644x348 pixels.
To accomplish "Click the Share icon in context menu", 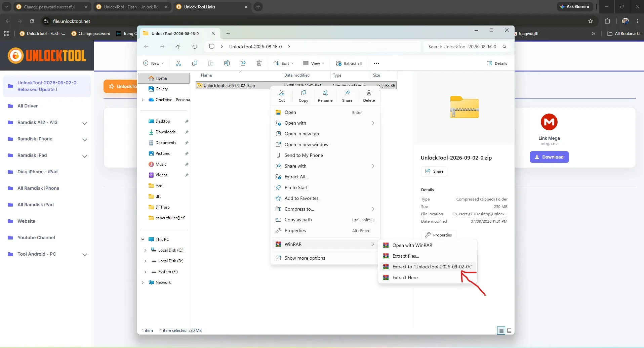I will coord(347,96).
